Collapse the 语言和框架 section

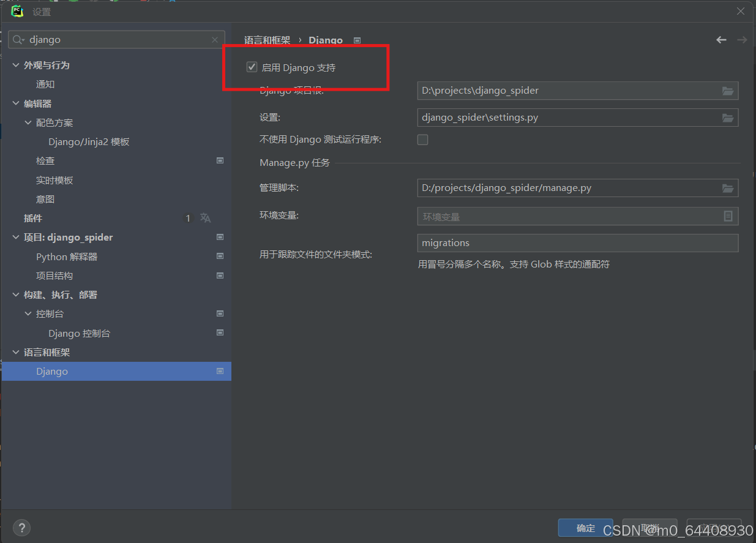[x=16, y=352]
